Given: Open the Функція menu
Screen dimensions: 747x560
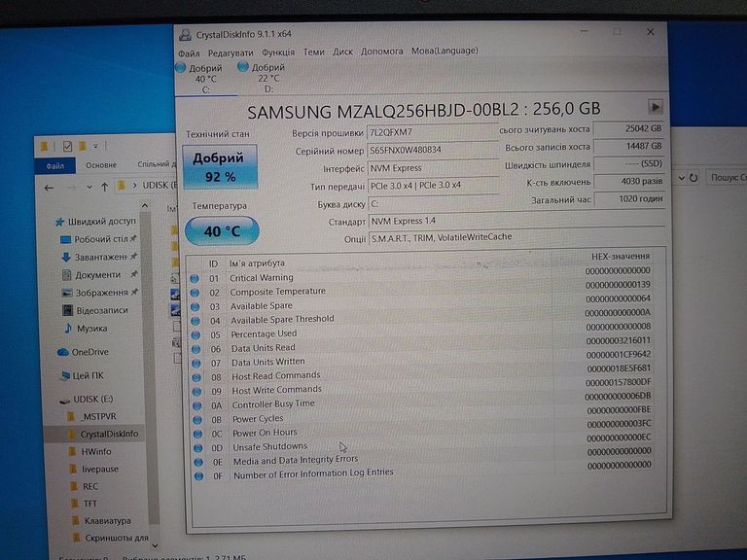Looking at the screenshot, I should coord(278,52).
